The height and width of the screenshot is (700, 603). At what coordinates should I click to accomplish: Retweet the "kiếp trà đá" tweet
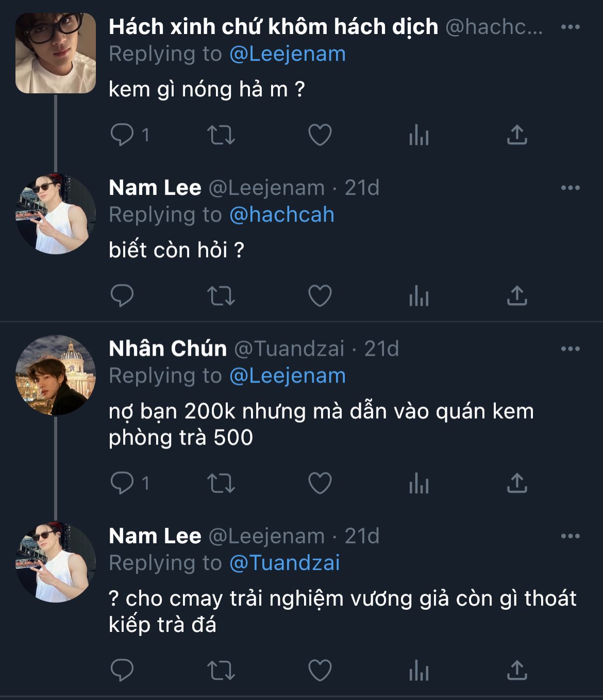tap(221, 671)
